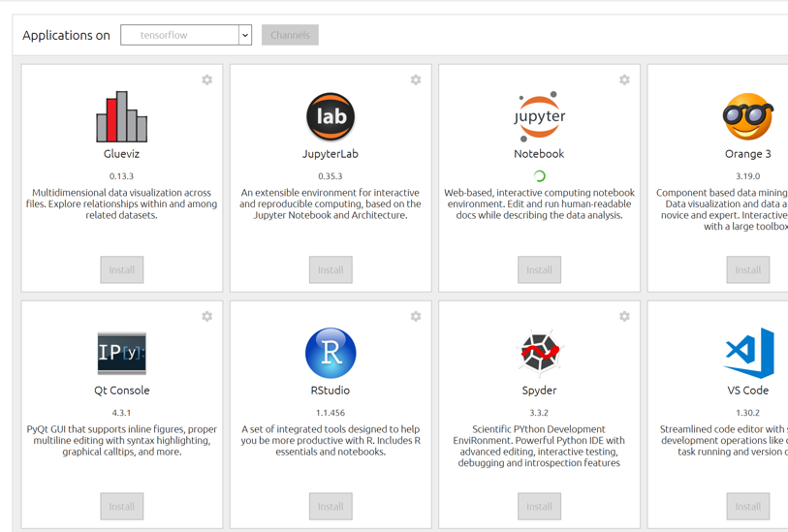Image resolution: width=788 pixels, height=532 pixels.
Task: Click the Spyder web icon
Action: point(539,354)
